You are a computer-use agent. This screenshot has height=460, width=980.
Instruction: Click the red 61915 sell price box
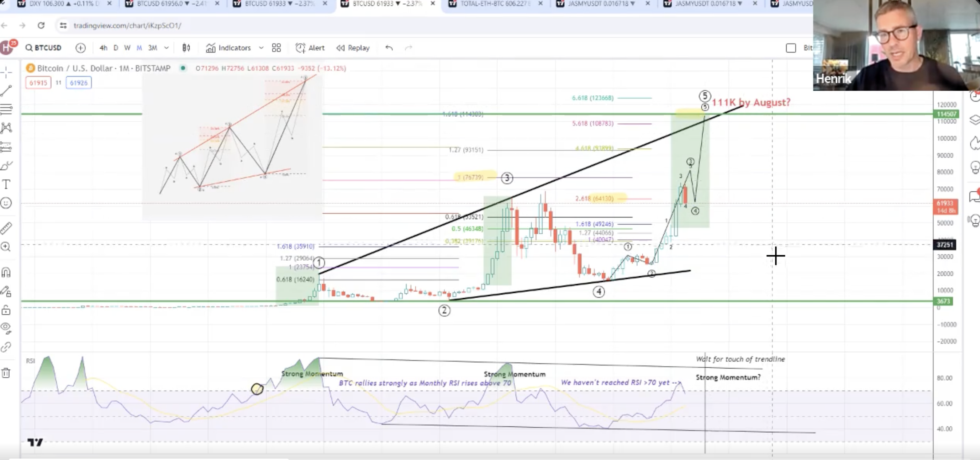(38, 83)
